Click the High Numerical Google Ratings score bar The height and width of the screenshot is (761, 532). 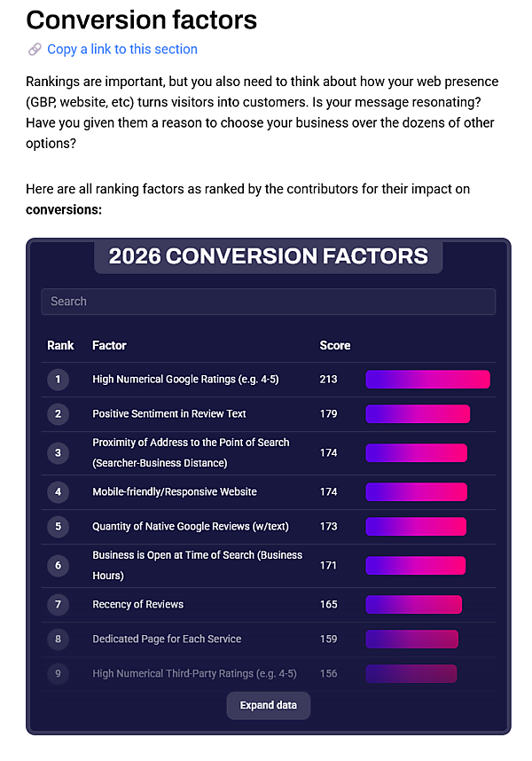pyautogui.click(x=427, y=380)
